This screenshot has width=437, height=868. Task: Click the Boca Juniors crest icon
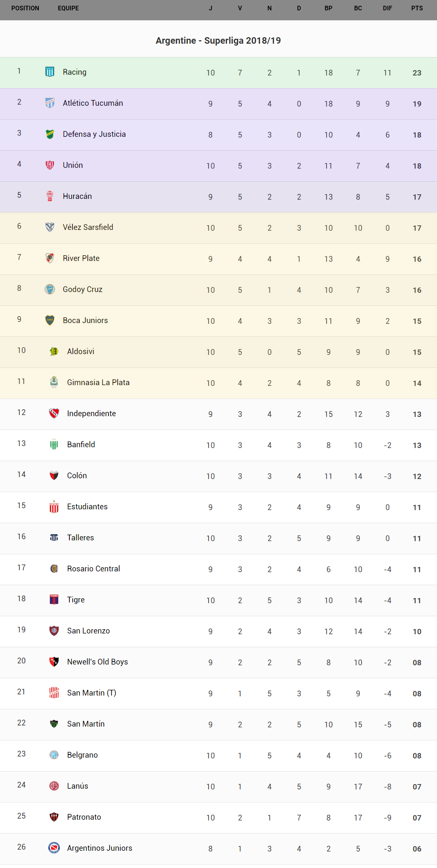50,320
